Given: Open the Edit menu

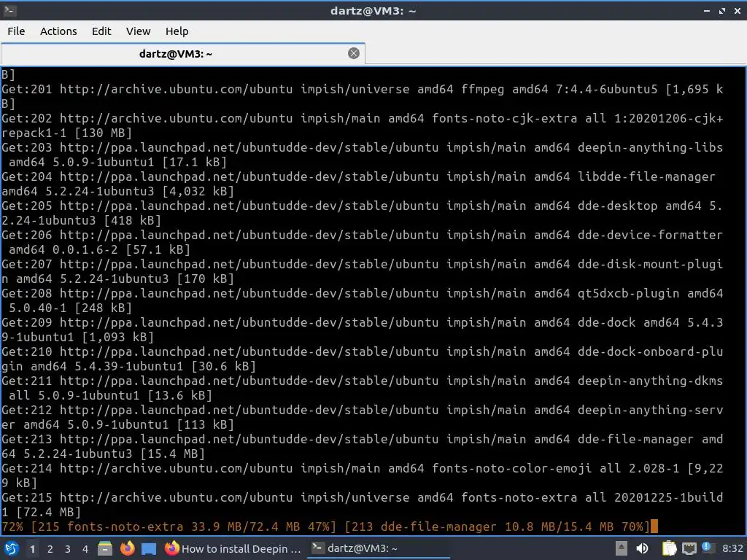Looking at the screenshot, I should tap(101, 31).
